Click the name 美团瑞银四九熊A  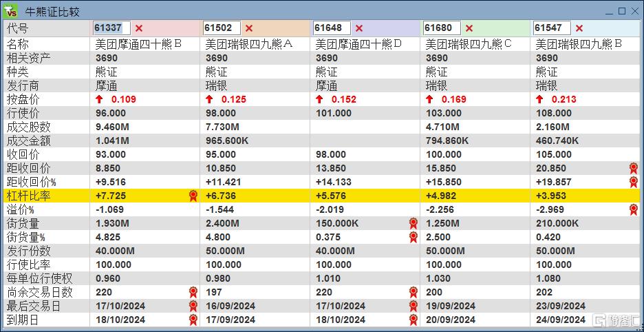(249, 44)
